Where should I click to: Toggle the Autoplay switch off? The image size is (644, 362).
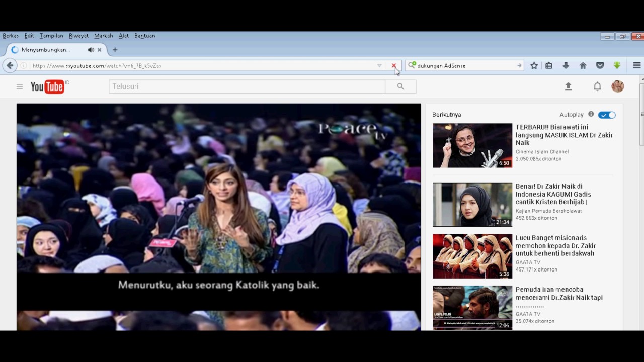(x=607, y=115)
